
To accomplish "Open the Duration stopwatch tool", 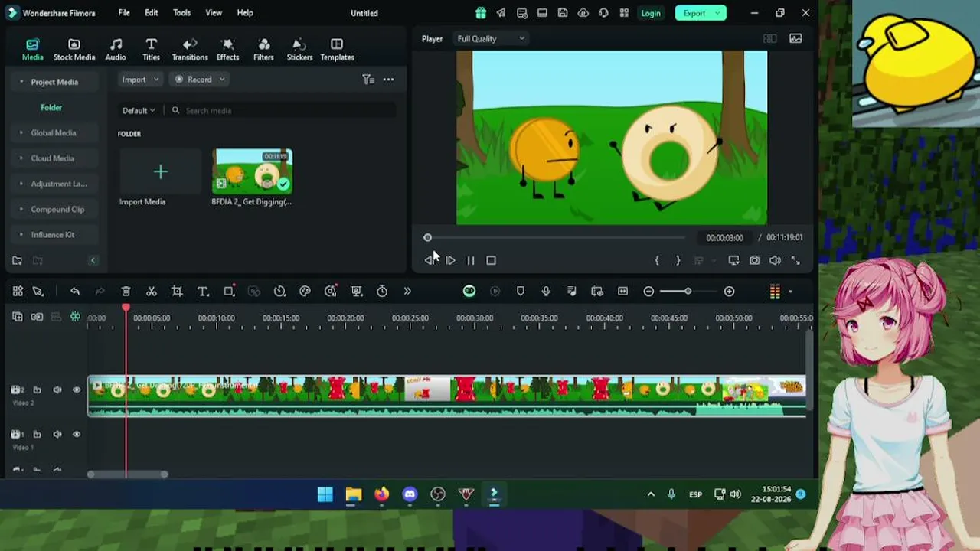I will coord(382,292).
